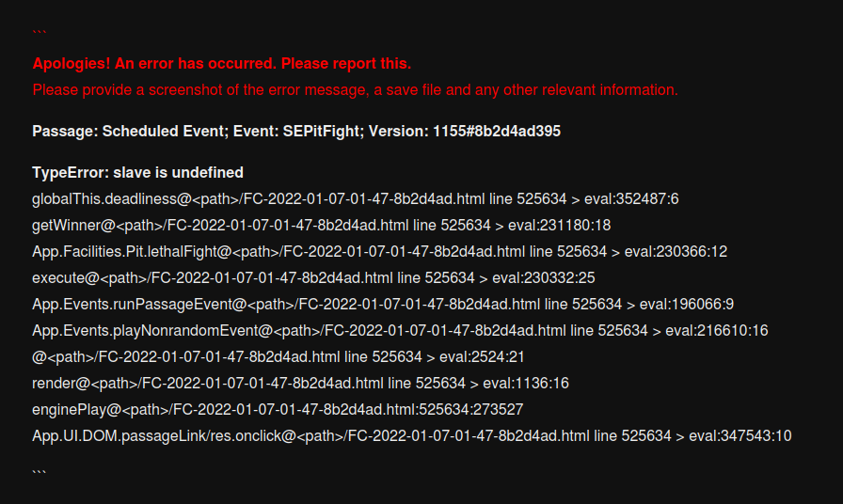The height and width of the screenshot is (504, 843).
Task: Click the closing backticks below the trace
Action: click(x=39, y=469)
